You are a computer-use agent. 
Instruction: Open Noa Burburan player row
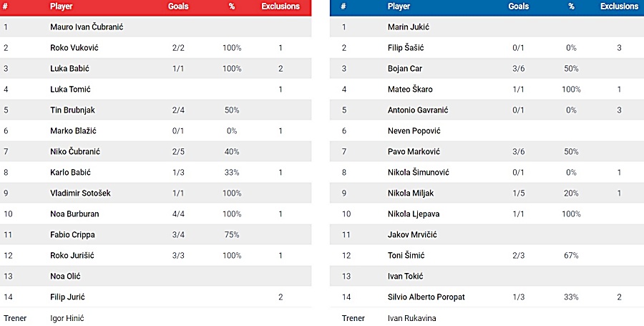point(156,214)
